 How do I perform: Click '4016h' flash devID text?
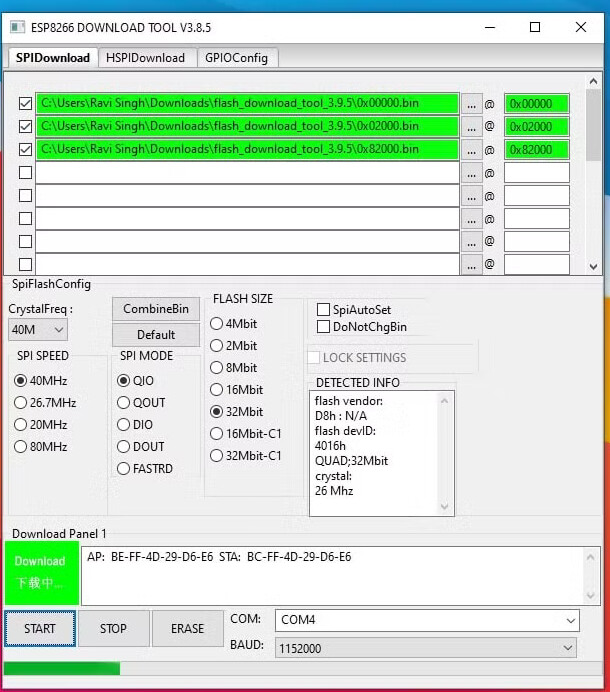(x=330, y=446)
